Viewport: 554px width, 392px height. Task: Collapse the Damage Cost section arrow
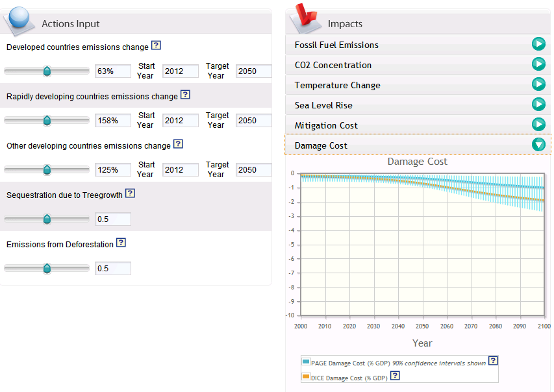(538, 145)
